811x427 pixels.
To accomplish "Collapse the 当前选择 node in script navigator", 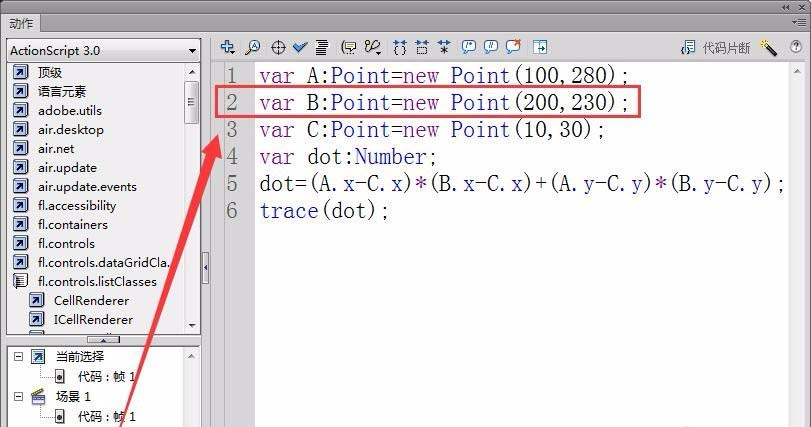I will [x=19, y=356].
